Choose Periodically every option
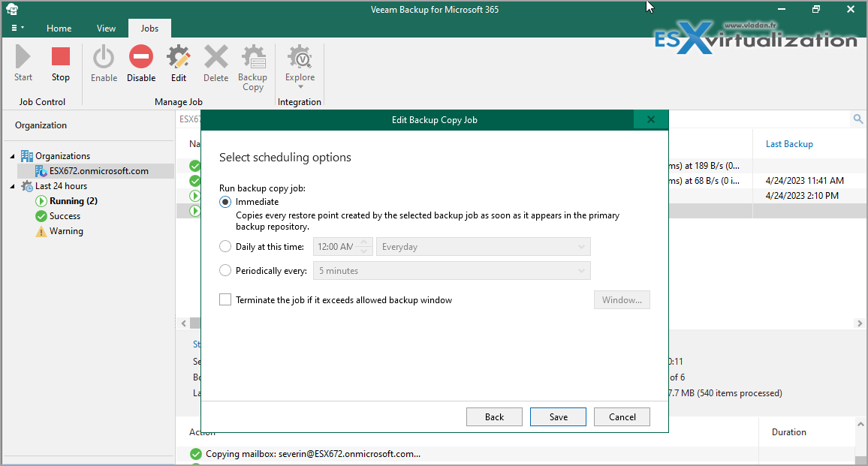 225,270
